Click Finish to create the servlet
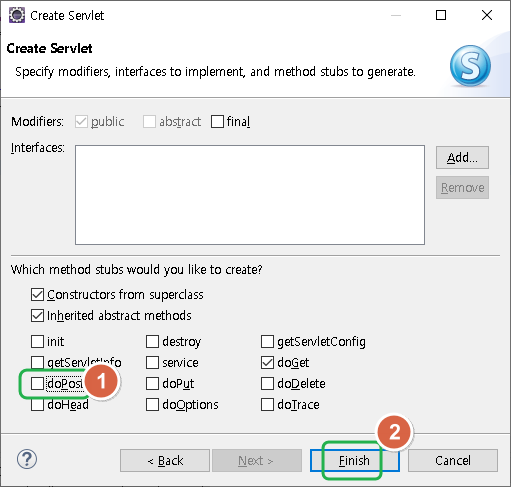Viewport: 511px width, 487px height. click(x=355, y=461)
